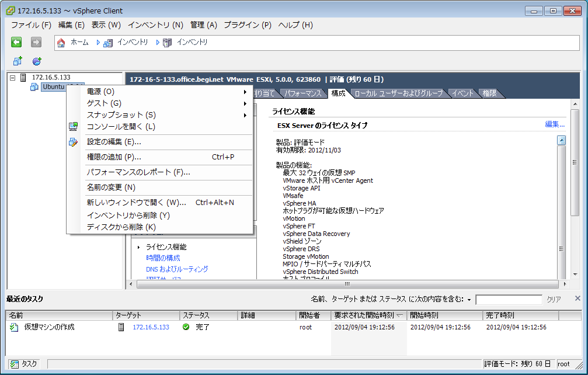Open the ヘルプ menu
Screen dimensions: 588x375
point(295,25)
